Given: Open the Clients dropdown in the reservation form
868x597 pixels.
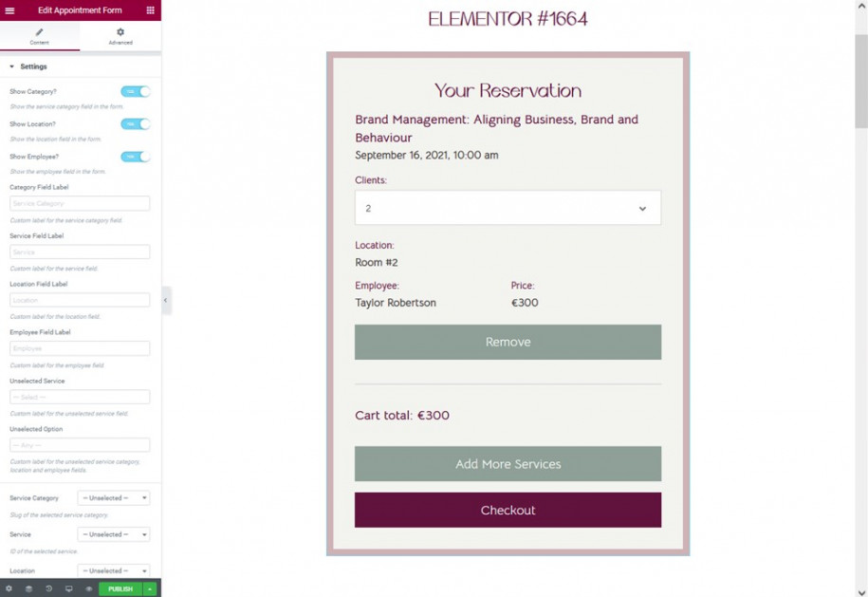Looking at the screenshot, I should pyautogui.click(x=508, y=207).
